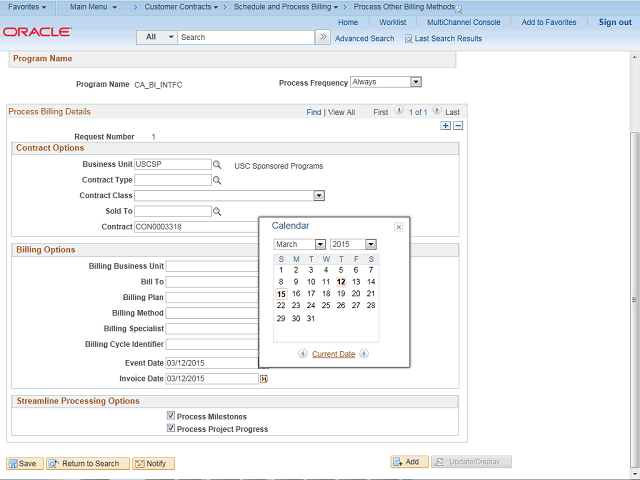This screenshot has width=640, height=480.
Task: Toggle the Process Project Progress checkbox
Action: (x=171, y=429)
